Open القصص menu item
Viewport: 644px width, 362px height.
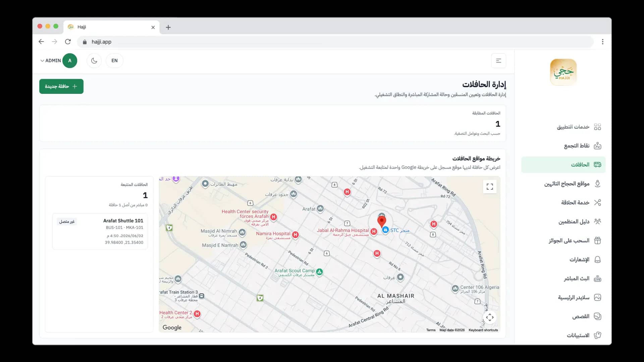(x=563, y=316)
